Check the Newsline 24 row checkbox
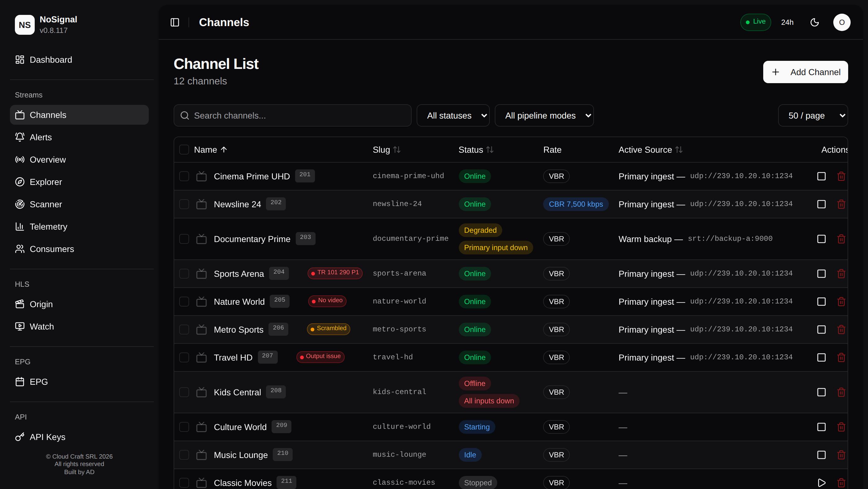Viewport: 868px width, 489px height. click(x=184, y=204)
